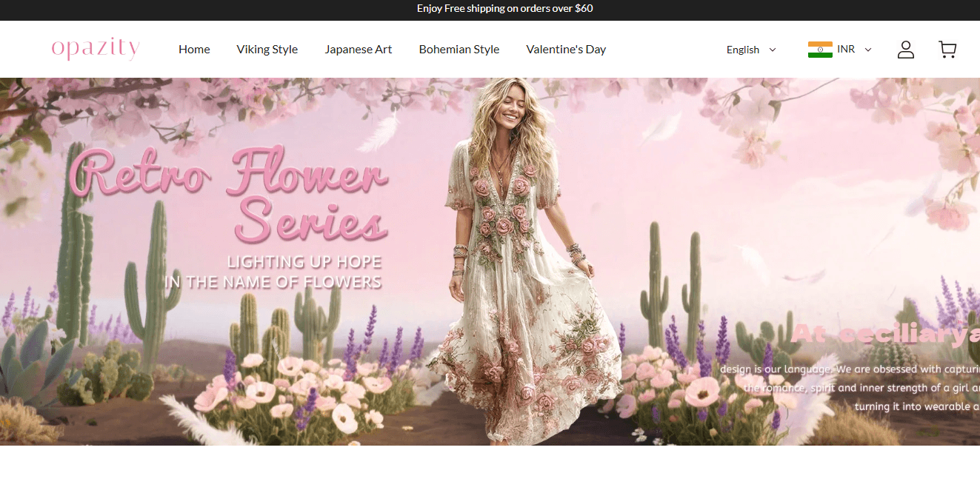Visit the Valentine's Day collection
The height and width of the screenshot is (493, 980).
566,50
